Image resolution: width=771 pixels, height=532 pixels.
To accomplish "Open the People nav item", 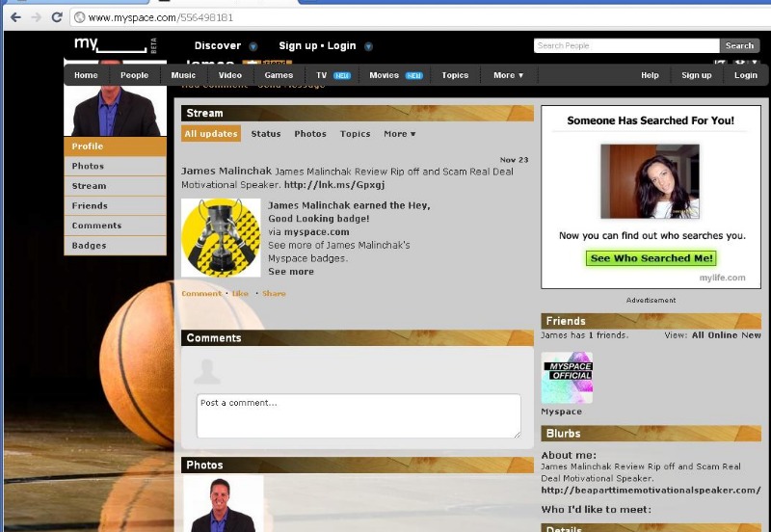I will coord(134,75).
